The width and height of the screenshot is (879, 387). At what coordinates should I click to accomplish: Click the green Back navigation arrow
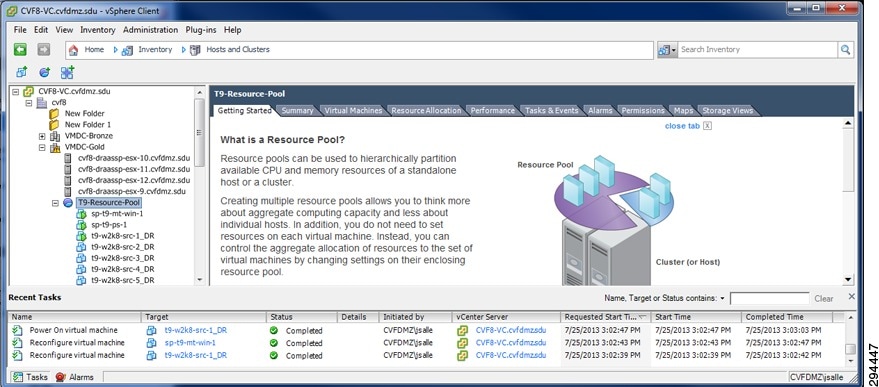[20, 50]
